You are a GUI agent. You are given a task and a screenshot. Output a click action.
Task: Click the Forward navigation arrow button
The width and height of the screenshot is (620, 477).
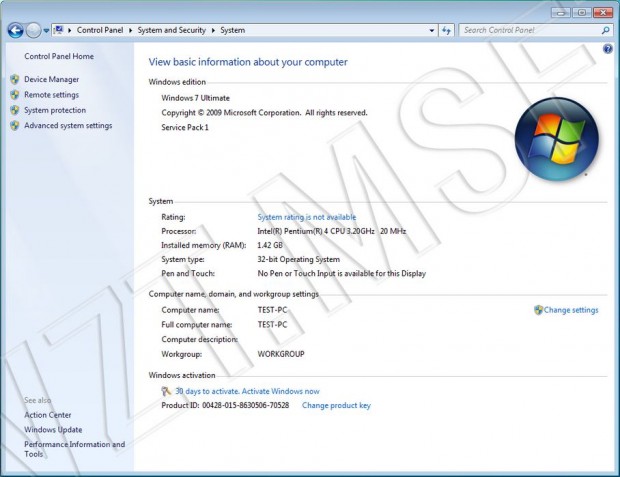pos(33,30)
